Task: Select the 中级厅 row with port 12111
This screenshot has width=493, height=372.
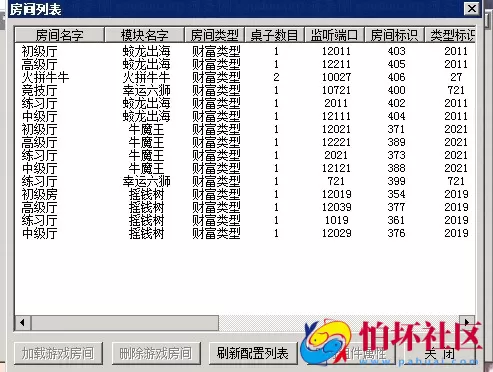Action: click(245, 116)
